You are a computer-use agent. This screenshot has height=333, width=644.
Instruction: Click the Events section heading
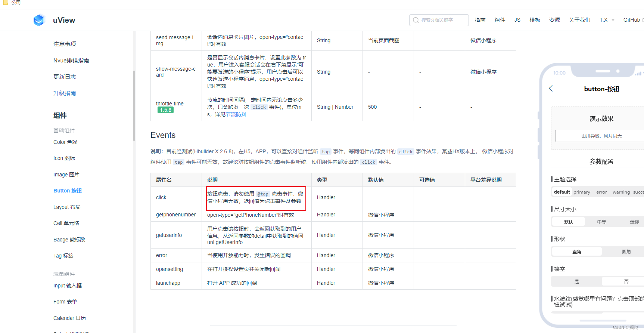tap(163, 135)
